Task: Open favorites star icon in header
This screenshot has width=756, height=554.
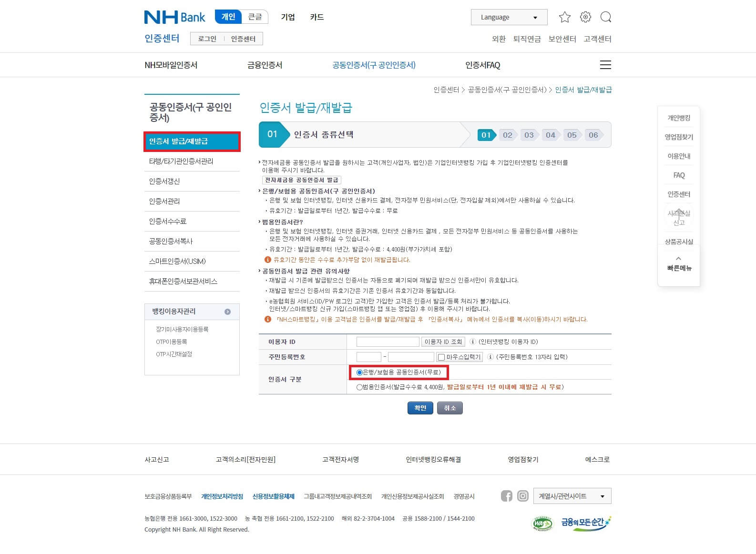Action: coord(565,17)
